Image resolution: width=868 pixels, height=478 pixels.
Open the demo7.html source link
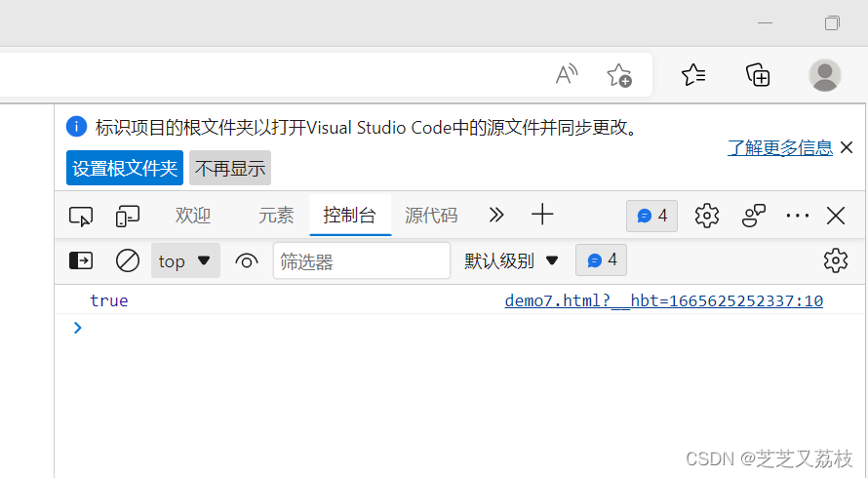[x=664, y=300]
